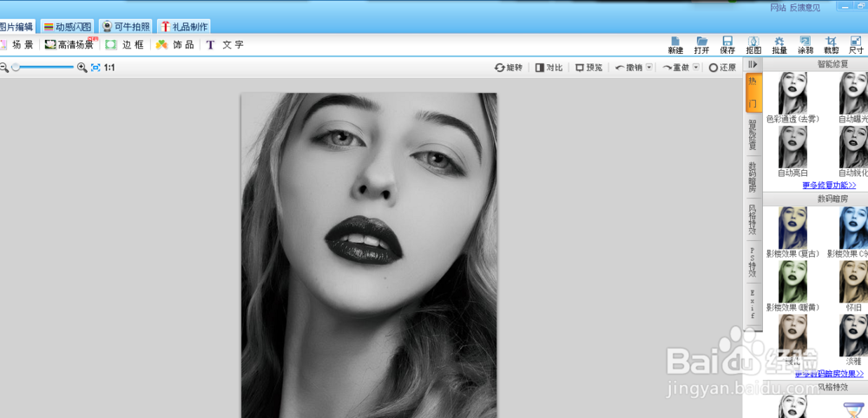
Task: Apply the 色彩通透(去雾) effect thumbnail
Action: 792,93
